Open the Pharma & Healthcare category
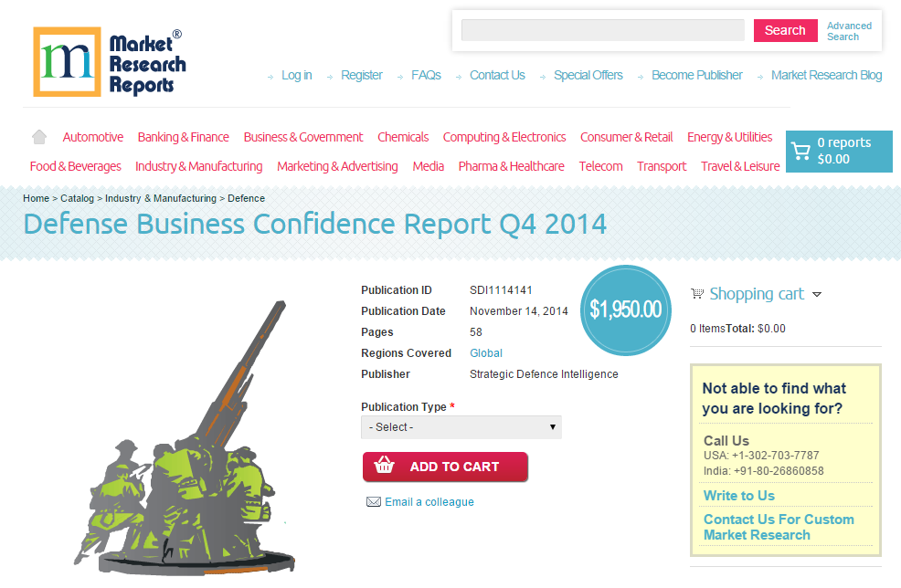This screenshot has height=588, width=901. (511, 166)
